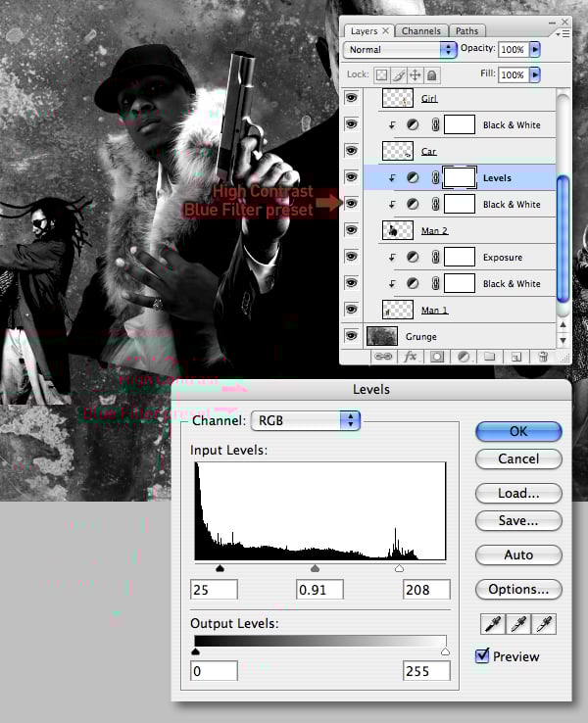
Task: Click the black output levels slider
Action: [x=196, y=651]
